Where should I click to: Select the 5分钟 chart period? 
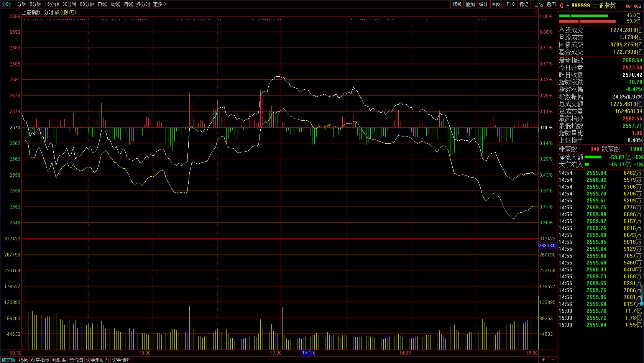35,4
